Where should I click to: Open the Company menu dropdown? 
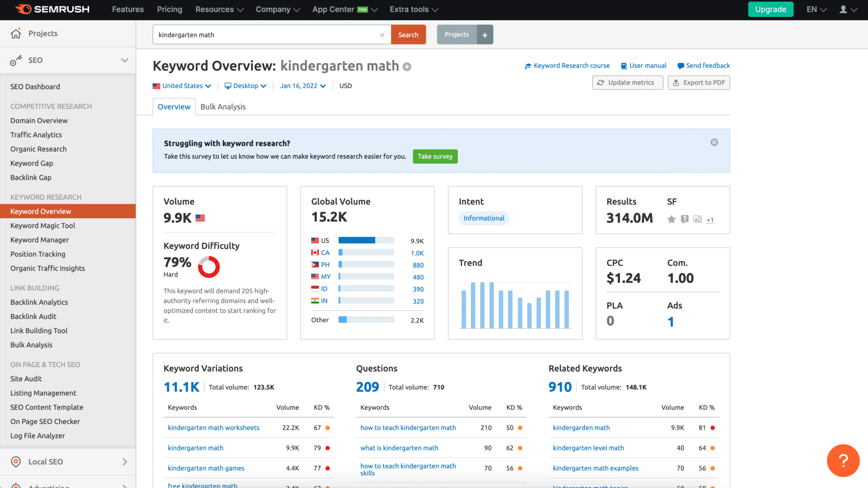278,9
